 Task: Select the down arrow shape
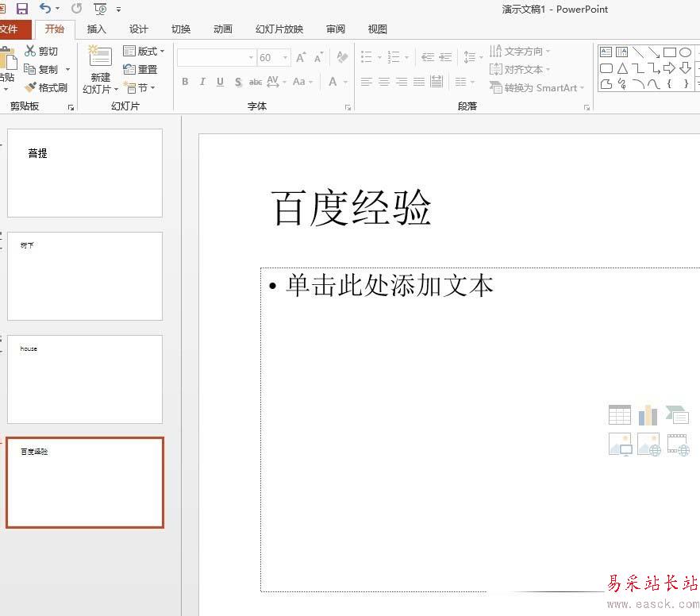click(x=685, y=68)
